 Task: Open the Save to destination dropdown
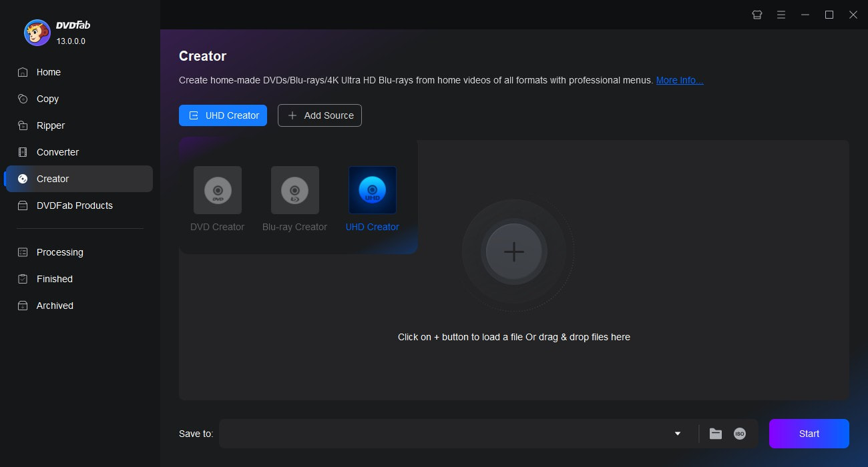(x=677, y=434)
